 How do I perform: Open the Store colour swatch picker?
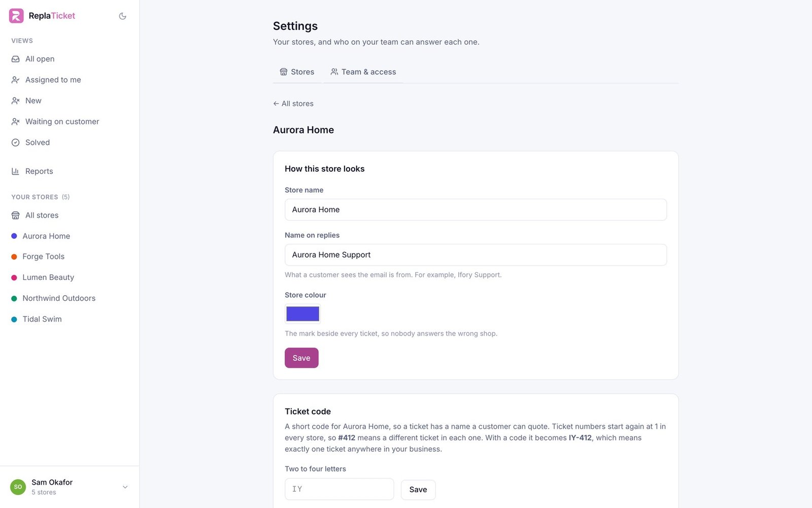click(x=302, y=314)
